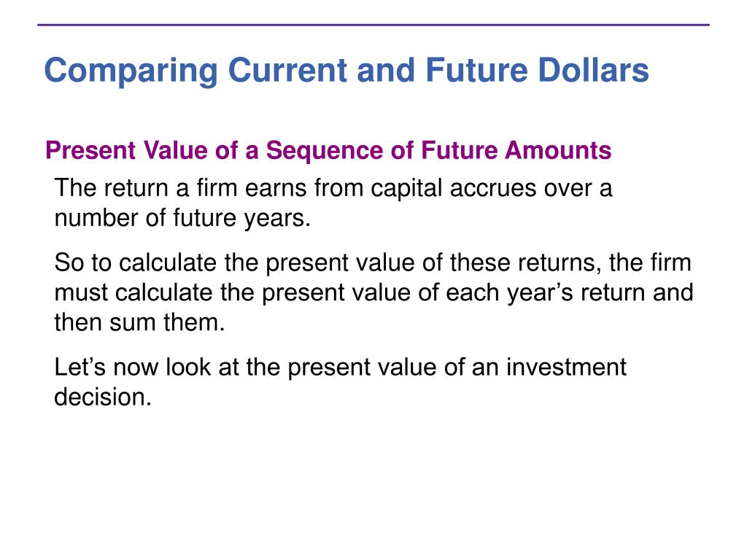Click the word Comparing in the title
Viewport: 747px width, 560px height.
coord(131,71)
